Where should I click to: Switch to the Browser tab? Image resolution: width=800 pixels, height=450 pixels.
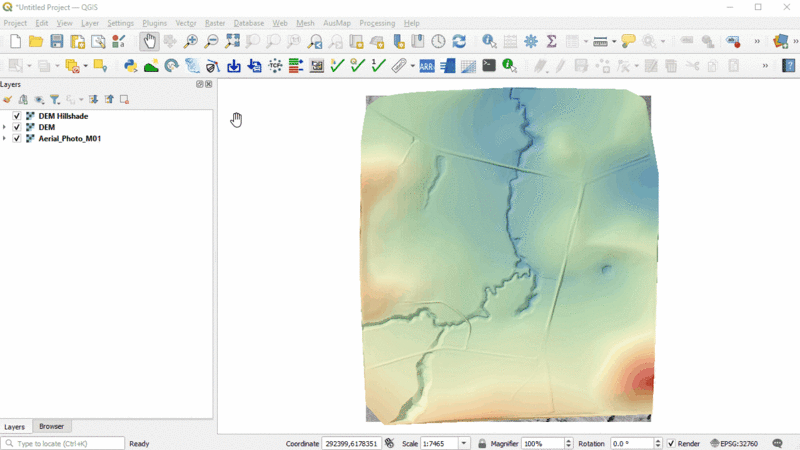[x=51, y=426]
